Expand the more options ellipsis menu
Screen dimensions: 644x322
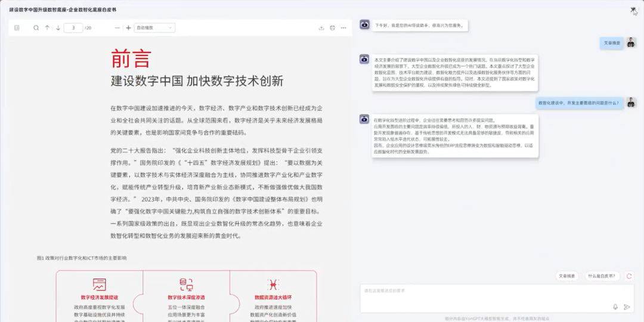[343, 28]
